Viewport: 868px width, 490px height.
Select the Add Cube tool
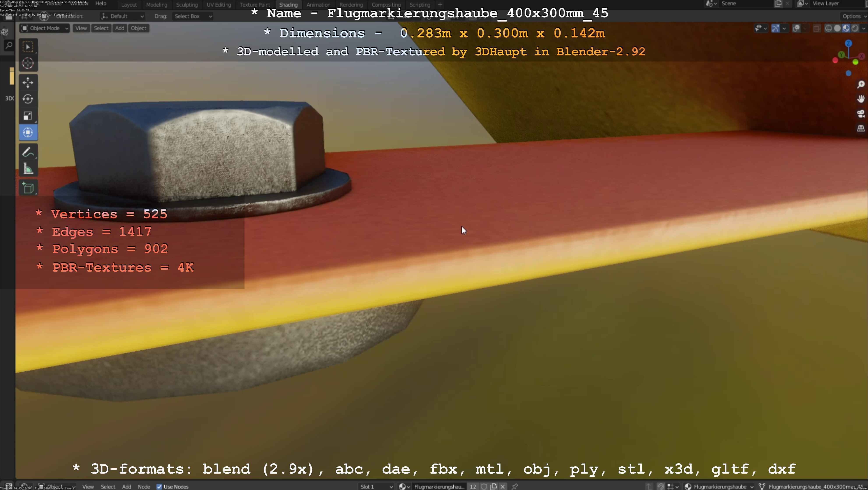pyautogui.click(x=28, y=188)
